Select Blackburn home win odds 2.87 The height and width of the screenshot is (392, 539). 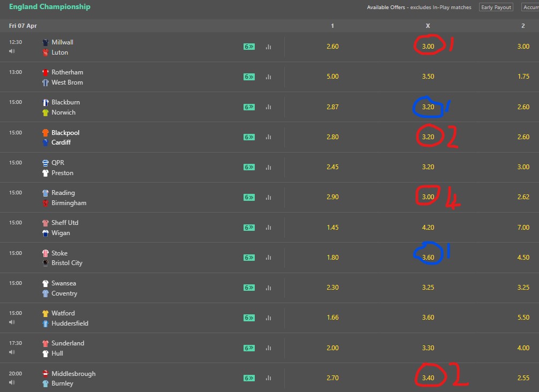pos(332,107)
